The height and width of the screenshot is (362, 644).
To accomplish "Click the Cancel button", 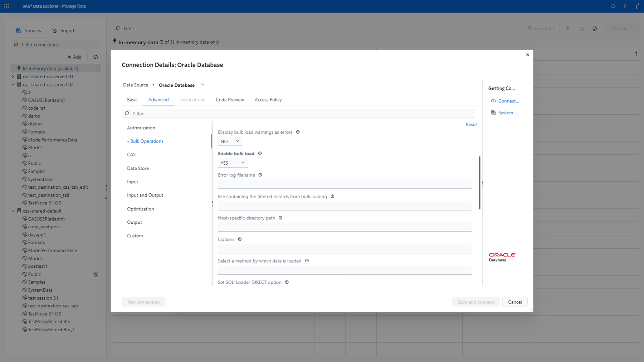I will click(x=514, y=302).
